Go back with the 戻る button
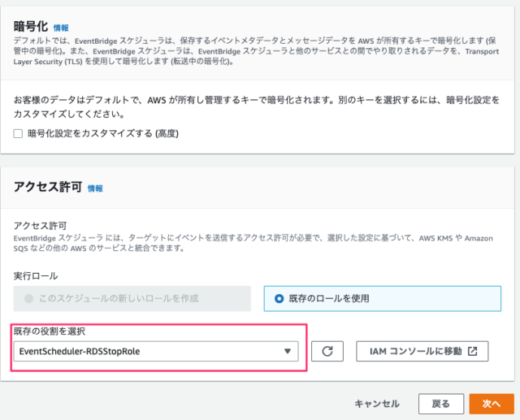Screen dimensions: 520x420 point(441,404)
